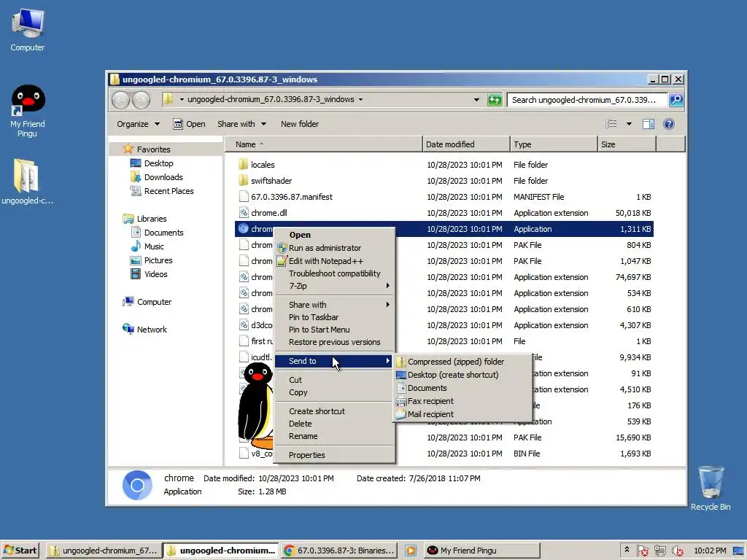
Task: Click Open in the context menu
Action: [x=334, y=235]
